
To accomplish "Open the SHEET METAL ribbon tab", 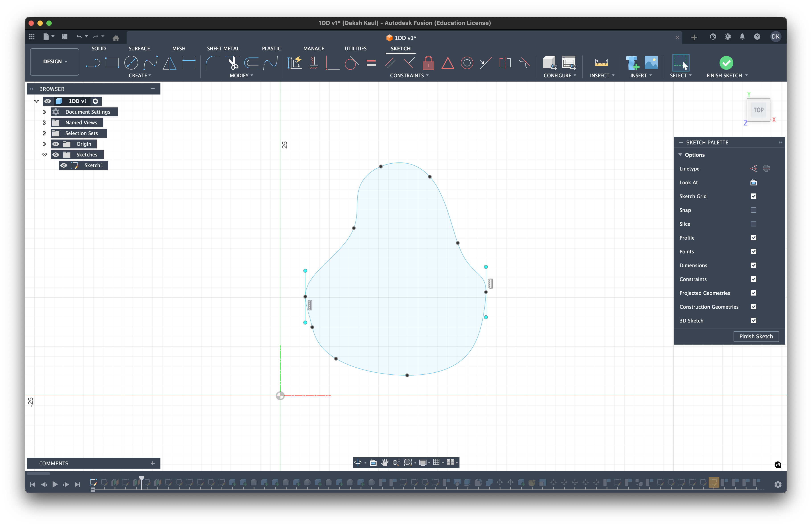I will (223, 48).
